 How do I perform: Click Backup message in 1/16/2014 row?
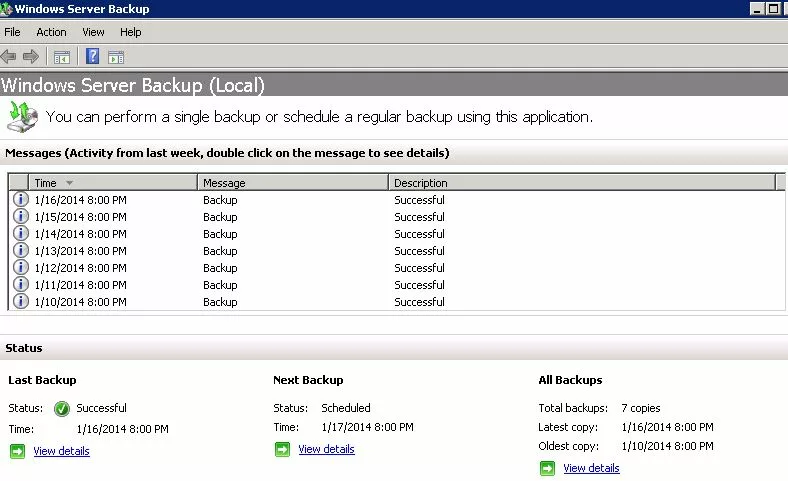point(220,200)
